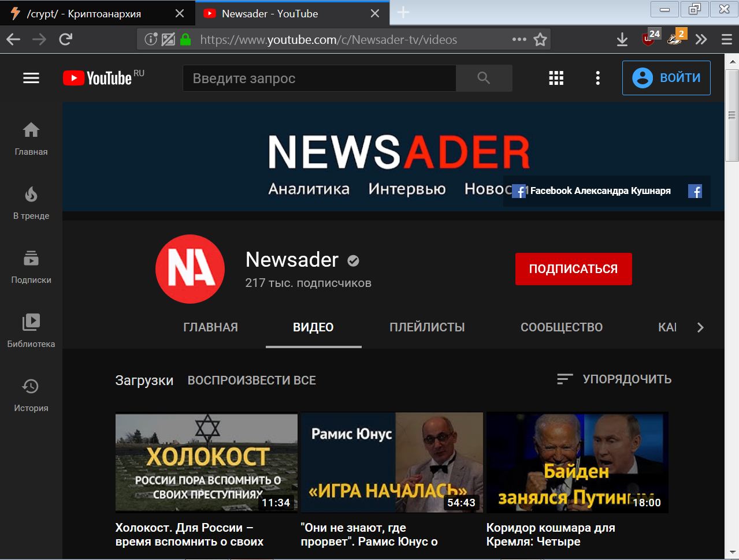The image size is (739, 560).
Task: Click the Newsader channel name
Action: pos(292,260)
